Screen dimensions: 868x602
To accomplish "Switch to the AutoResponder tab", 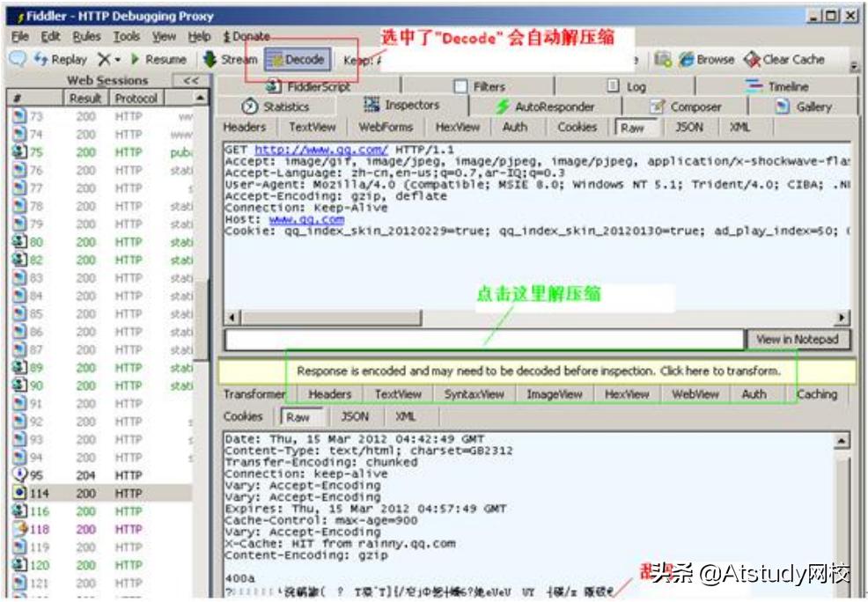I will [x=545, y=106].
